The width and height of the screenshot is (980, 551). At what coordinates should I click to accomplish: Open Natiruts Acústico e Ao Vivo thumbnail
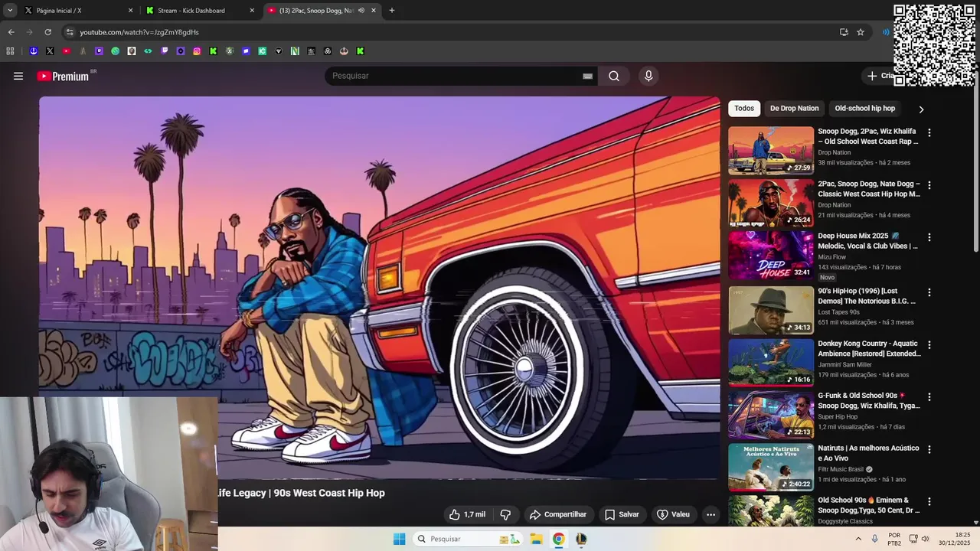pos(771,468)
